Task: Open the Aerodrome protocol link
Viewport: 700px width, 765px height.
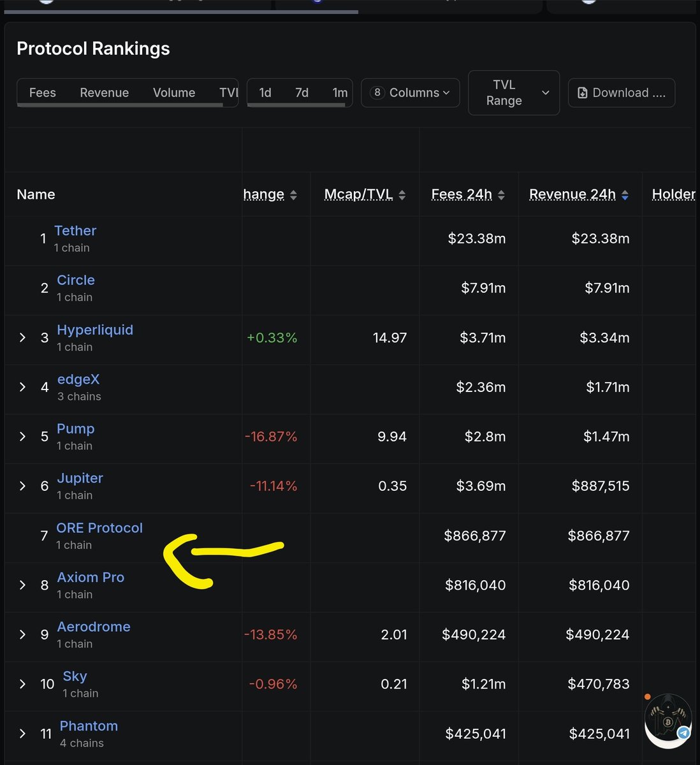Action: [94, 627]
